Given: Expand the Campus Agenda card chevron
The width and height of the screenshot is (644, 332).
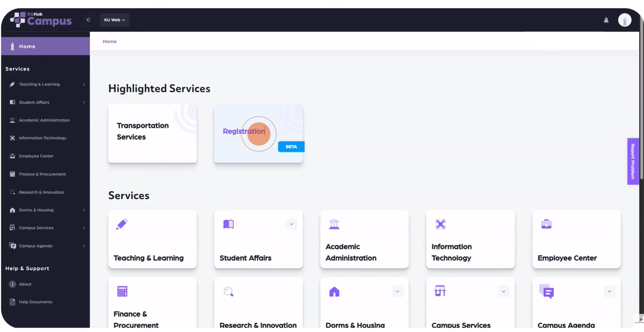Looking at the screenshot, I should click(610, 291).
